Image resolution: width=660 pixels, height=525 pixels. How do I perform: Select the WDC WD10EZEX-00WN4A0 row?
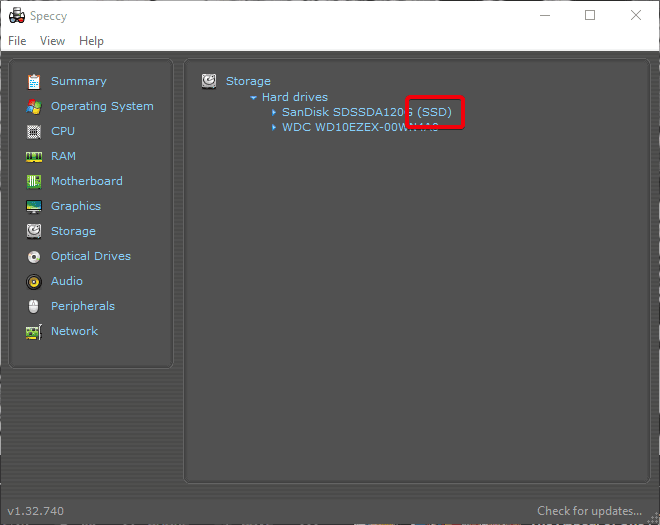(x=360, y=127)
